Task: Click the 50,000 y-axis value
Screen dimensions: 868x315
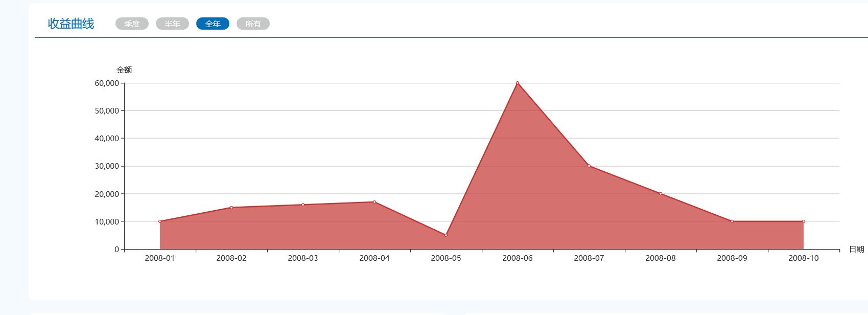Action: (107, 111)
